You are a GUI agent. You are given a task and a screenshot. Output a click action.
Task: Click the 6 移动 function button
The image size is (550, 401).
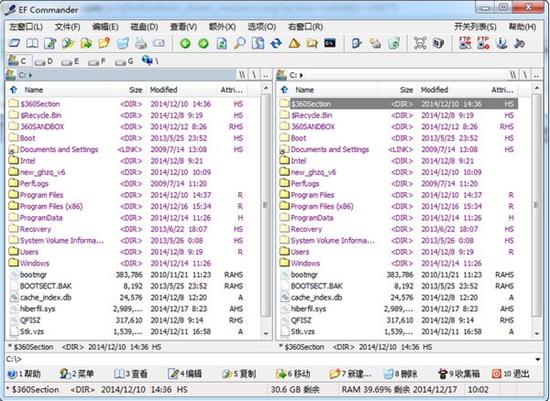pyautogui.click(x=293, y=374)
